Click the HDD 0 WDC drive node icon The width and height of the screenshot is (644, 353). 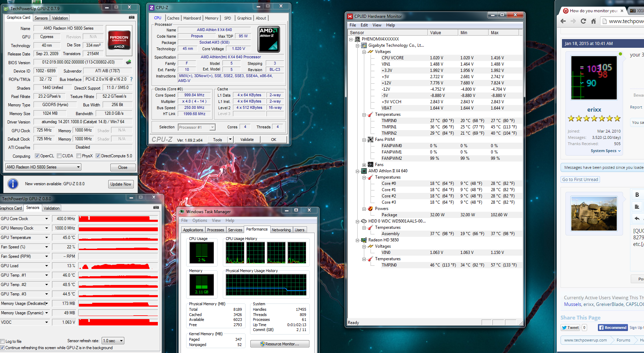[x=364, y=221]
